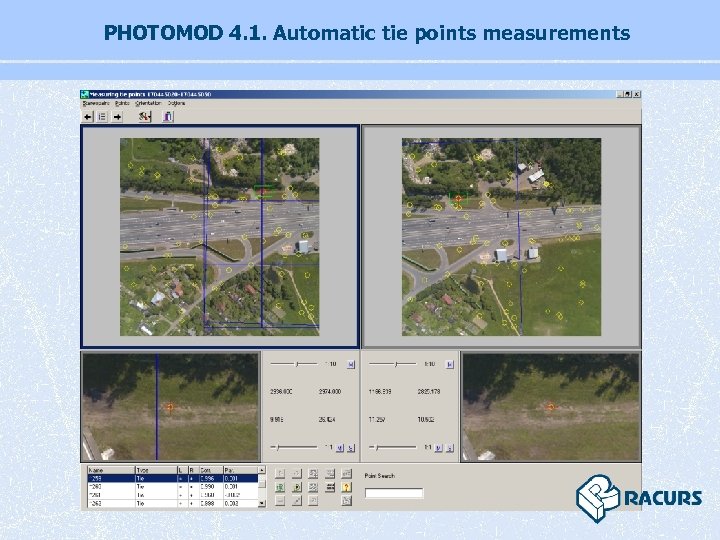720x540 pixels.
Task: Click the points table scroll up arrow
Action: pos(262,470)
